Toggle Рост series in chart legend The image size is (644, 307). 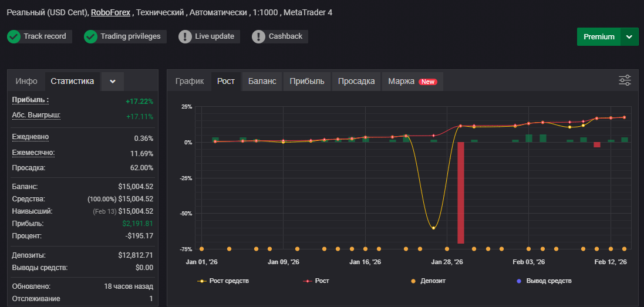pos(316,281)
